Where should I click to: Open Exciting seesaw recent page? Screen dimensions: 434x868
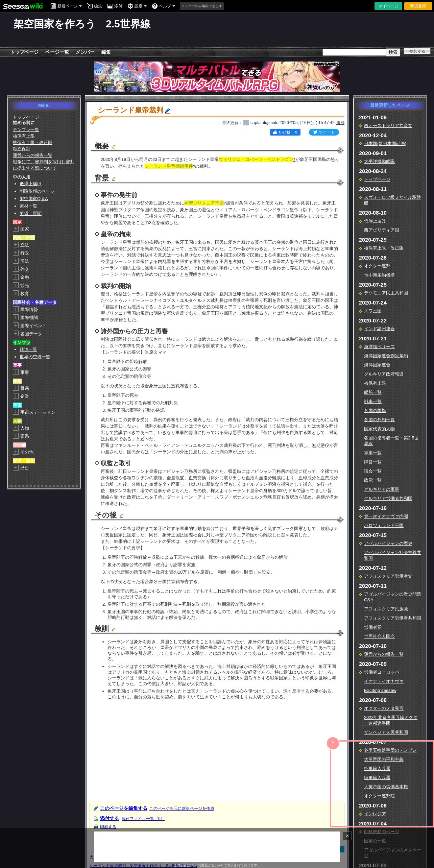[x=380, y=691]
